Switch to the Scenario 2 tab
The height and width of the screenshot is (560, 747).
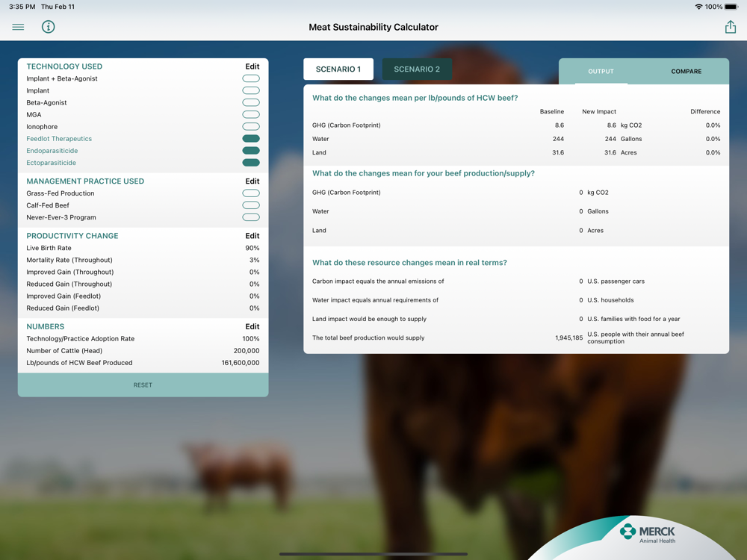pos(417,69)
